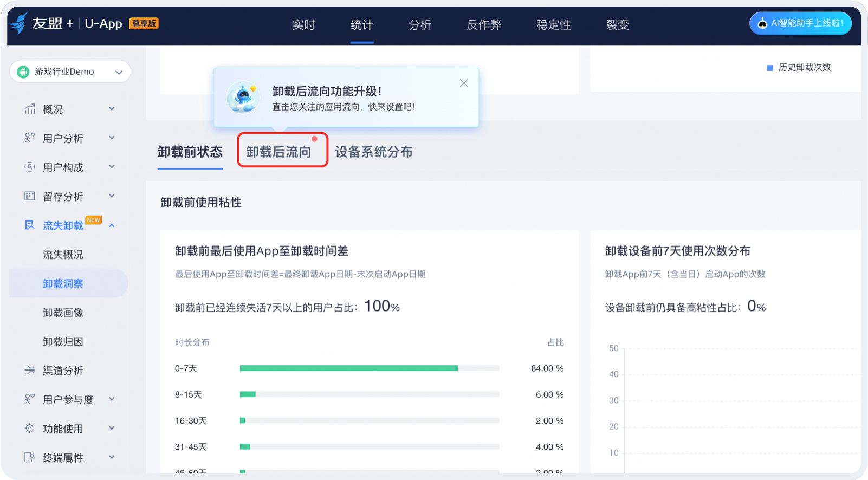
Task: Click the 概况 chart icon in sidebar
Action: (30, 109)
